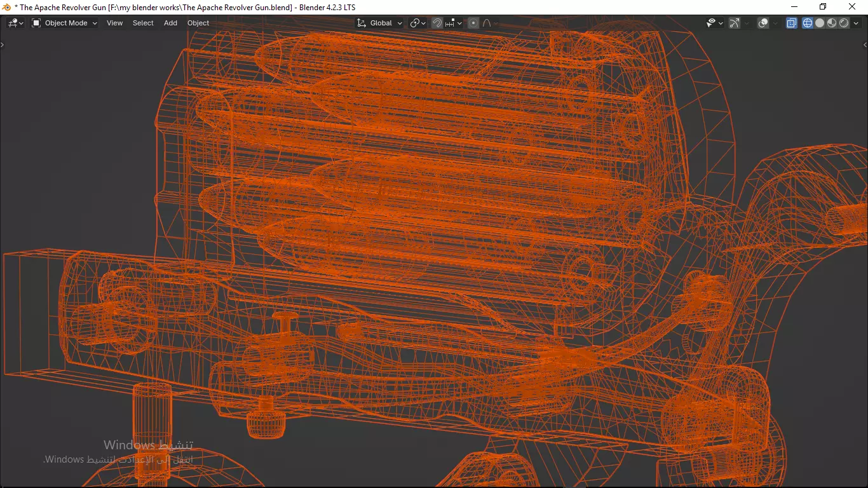Viewport: 868px width, 488px height.
Task: Expand the sidebar using the right edge arrow
Action: 865,44
